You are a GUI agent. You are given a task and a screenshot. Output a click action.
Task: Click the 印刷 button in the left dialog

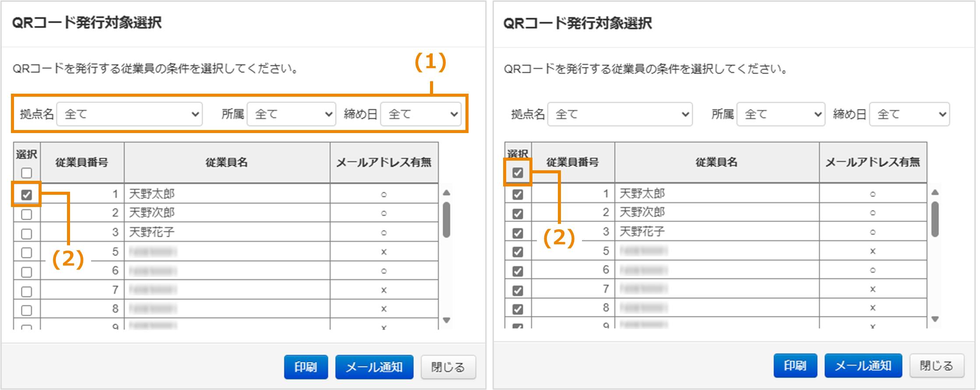tap(306, 367)
